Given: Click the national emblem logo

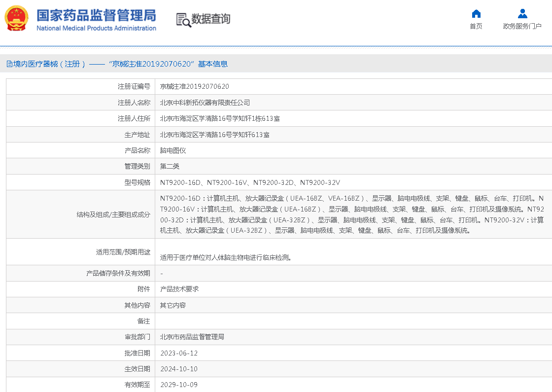Looking at the screenshot, I should click(17, 18).
